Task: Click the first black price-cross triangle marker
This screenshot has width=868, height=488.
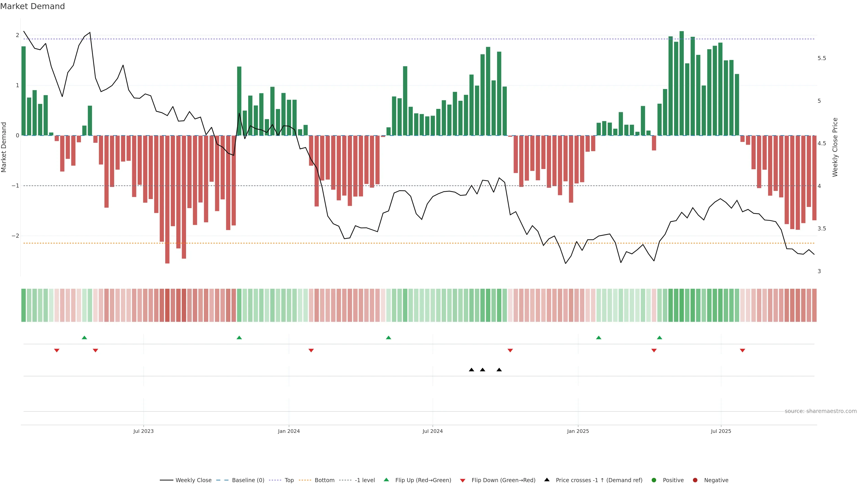Action: pyautogui.click(x=471, y=370)
